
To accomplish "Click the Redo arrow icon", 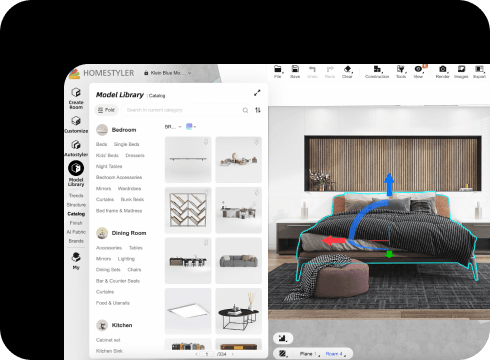I will click(x=330, y=69).
